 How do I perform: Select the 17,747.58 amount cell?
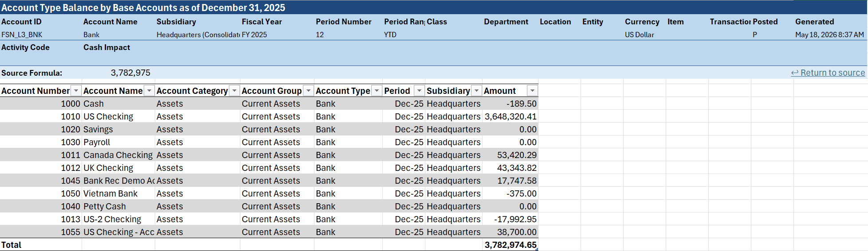510,181
